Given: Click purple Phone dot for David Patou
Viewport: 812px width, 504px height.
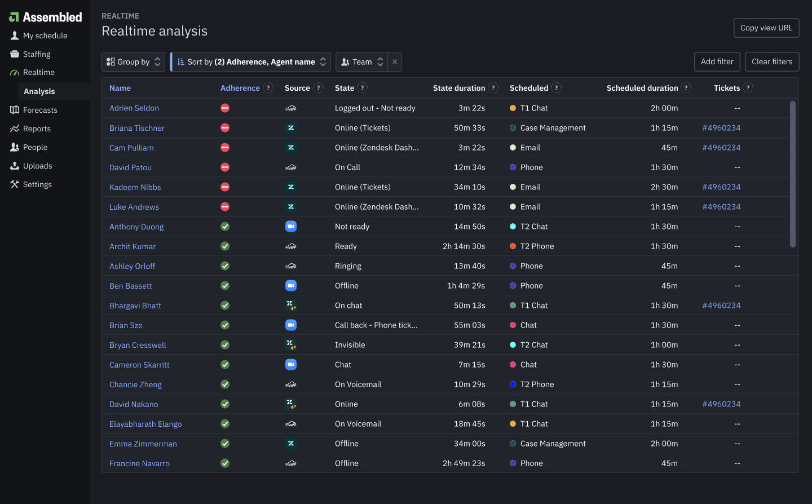Looking at the screenshot, I should pyautogui.click(x=513, y=167).
